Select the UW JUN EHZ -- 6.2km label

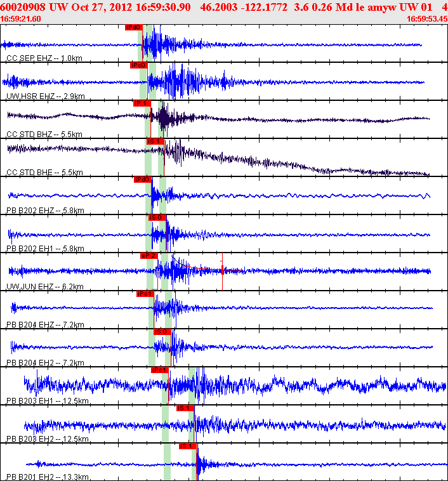45,286
